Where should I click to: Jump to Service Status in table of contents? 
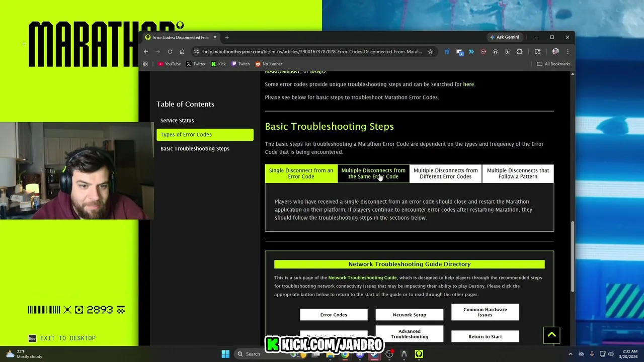click(177, 121)
